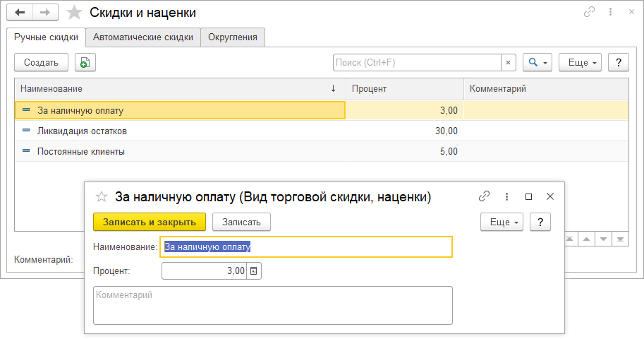Star the За наличную оплату dialog

pos(102,197)
